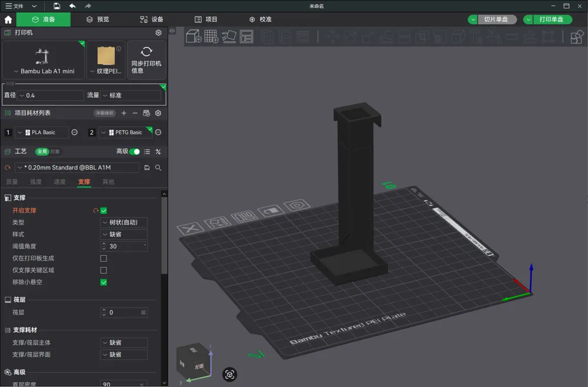Click the 冲刷体积 button

coord(105,113)
